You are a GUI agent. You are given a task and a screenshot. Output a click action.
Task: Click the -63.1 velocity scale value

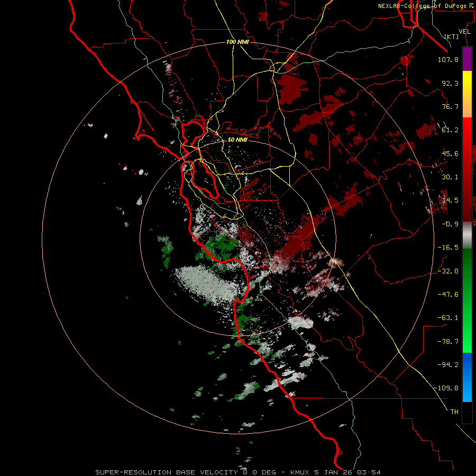pyautogui.click(x=448, y=318)
